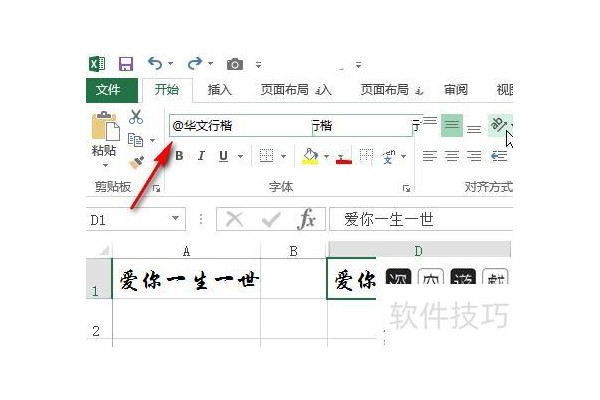Open the 文件 tab
The image size is (600, 400).
(112, 90)
